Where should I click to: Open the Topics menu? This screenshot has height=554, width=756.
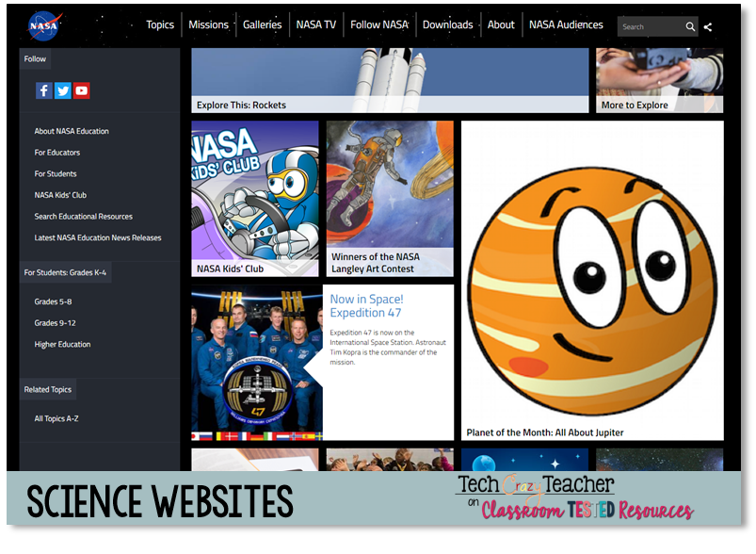[x=160, y=24]
